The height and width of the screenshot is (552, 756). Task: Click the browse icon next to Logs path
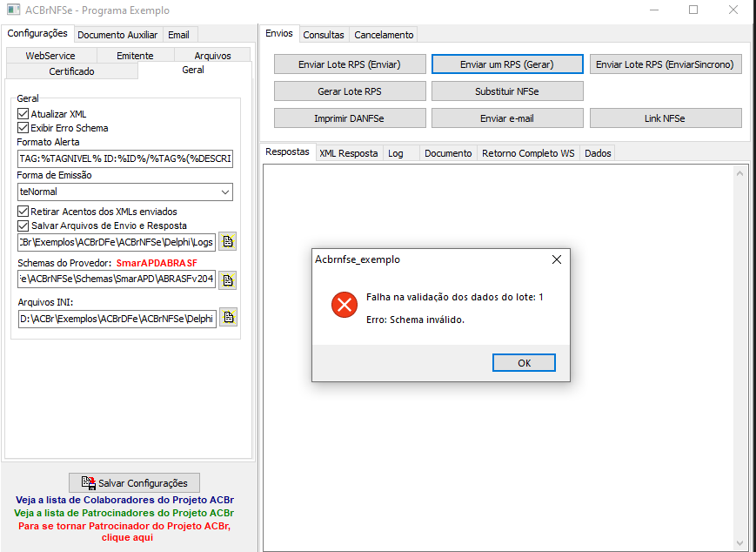(x=228, y=241)
